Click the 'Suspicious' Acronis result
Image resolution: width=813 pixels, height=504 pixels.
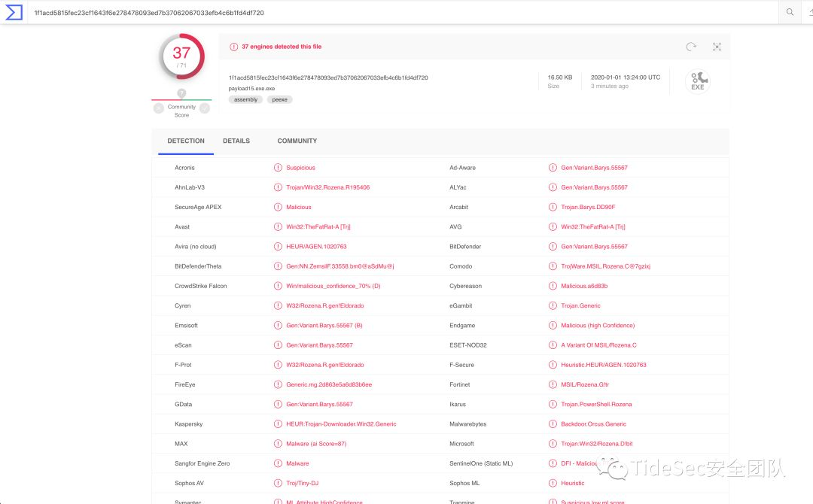300,168
